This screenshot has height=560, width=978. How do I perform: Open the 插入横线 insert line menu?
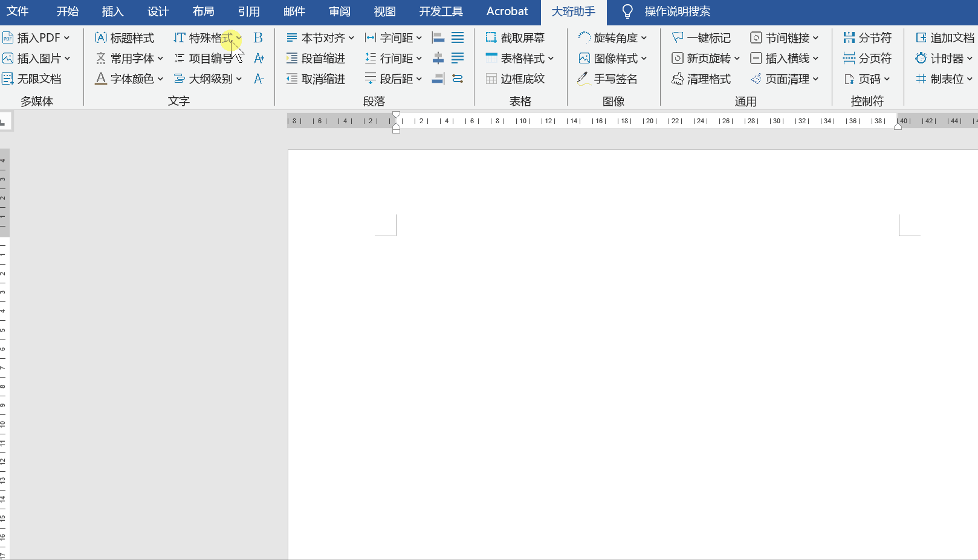coord(785,59)
